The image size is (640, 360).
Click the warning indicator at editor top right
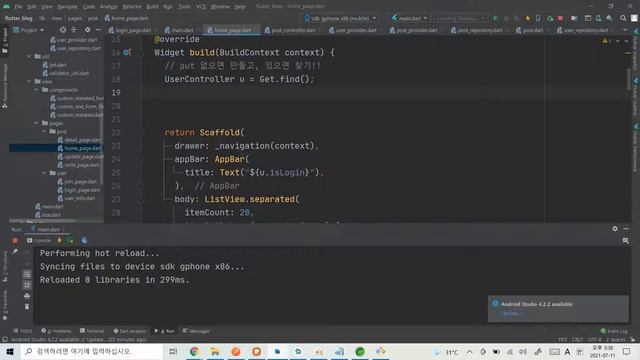(x=606, y=41)
